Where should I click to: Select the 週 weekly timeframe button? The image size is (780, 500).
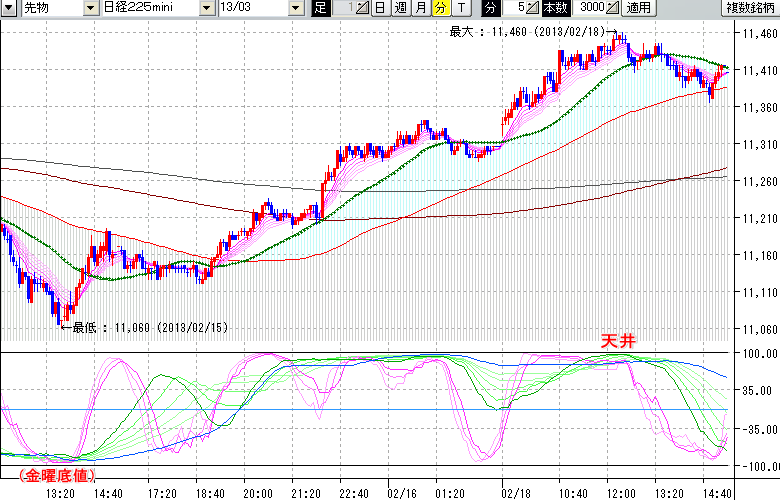click(x=400, y=8)
